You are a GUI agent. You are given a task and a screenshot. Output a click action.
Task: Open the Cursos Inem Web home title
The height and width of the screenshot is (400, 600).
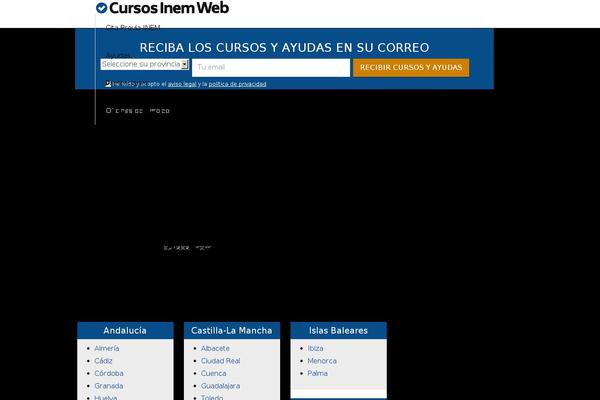(x=169, y=8)
